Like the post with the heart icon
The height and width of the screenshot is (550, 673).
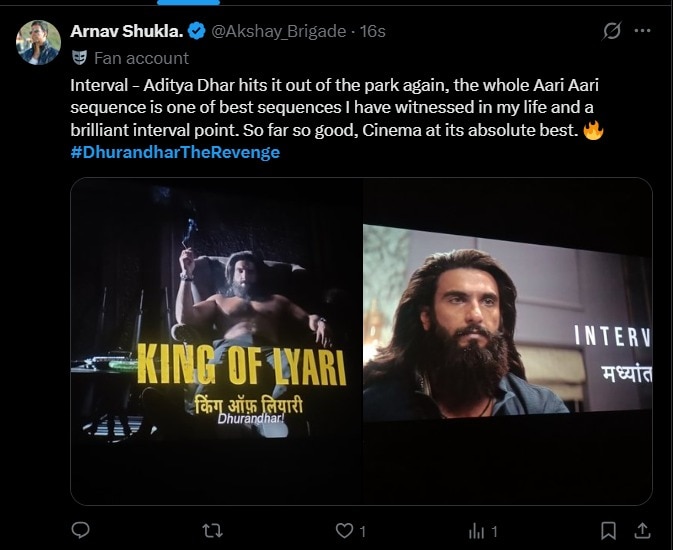coord(344,530)
